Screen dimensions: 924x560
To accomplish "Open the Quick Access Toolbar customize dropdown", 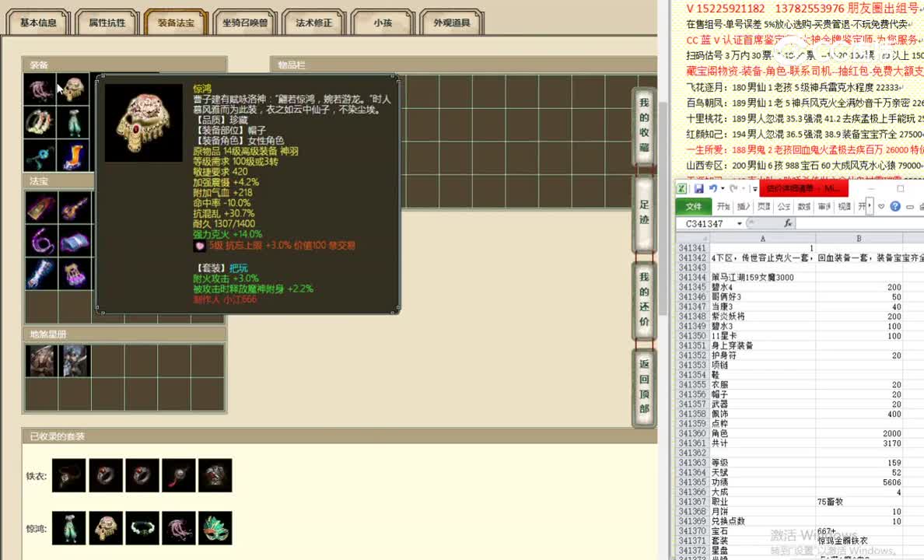I will click(x=754, y=188).
